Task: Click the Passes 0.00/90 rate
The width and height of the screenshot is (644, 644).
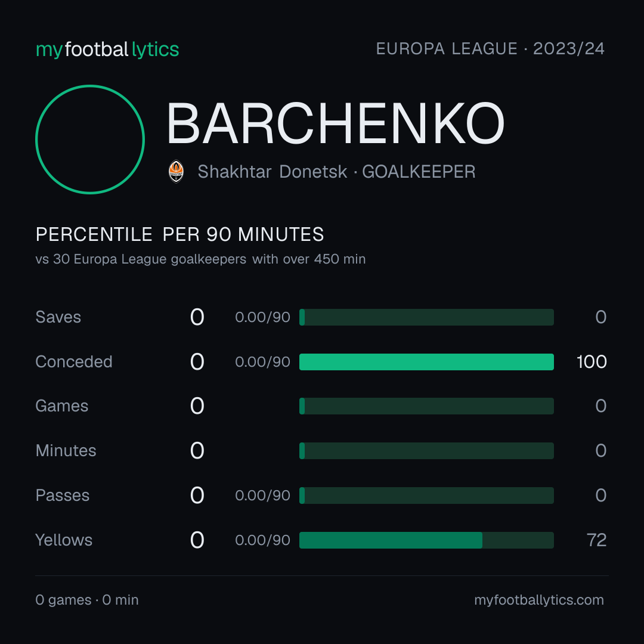Action: pyautogui.click(x=262, y=496)
